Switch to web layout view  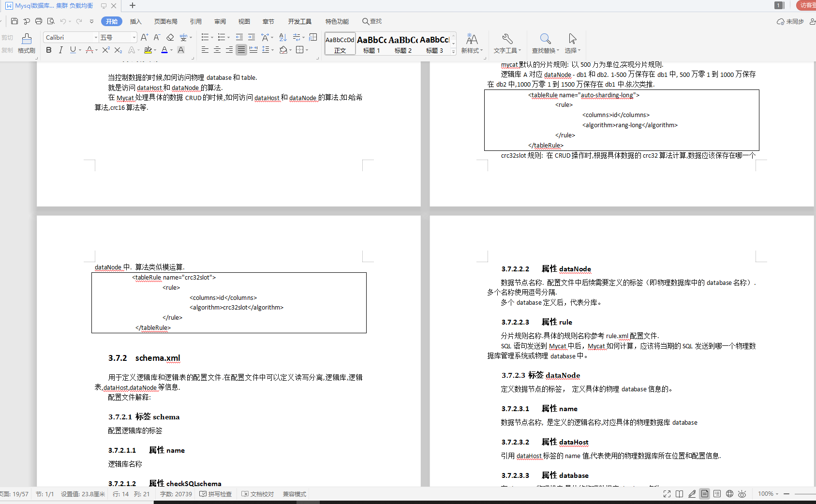(x=729, y=494)
